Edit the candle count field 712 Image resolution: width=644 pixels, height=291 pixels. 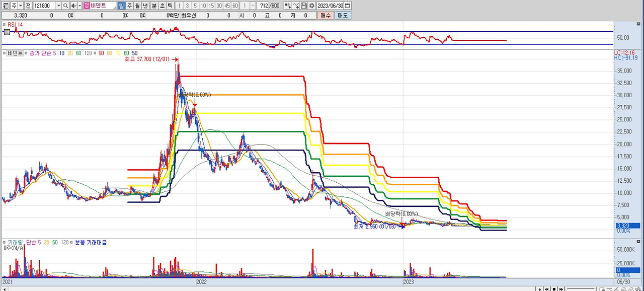[263, 6]
